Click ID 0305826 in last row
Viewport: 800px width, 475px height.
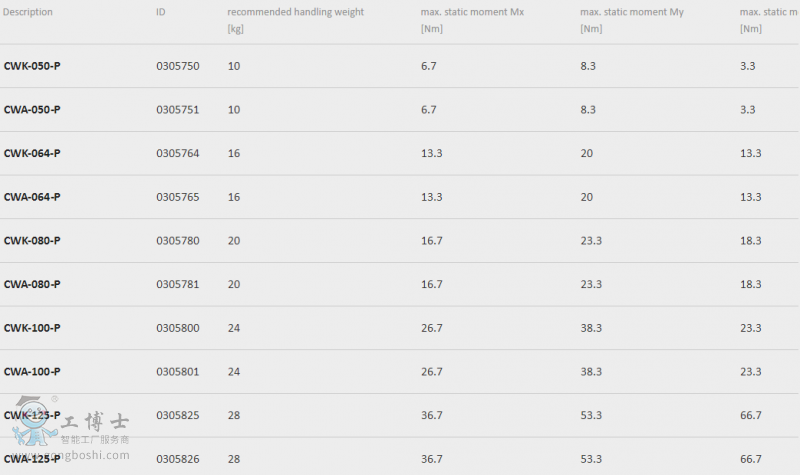178,459
